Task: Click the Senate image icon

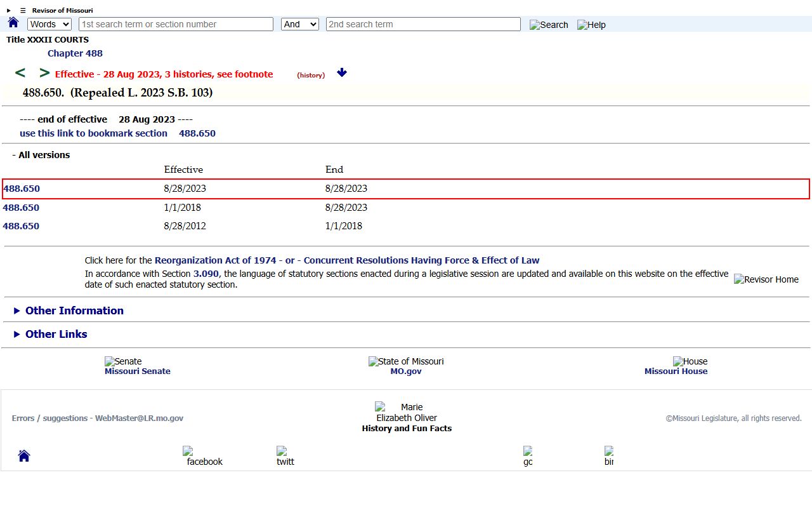Action: click(x=123, y=361)
